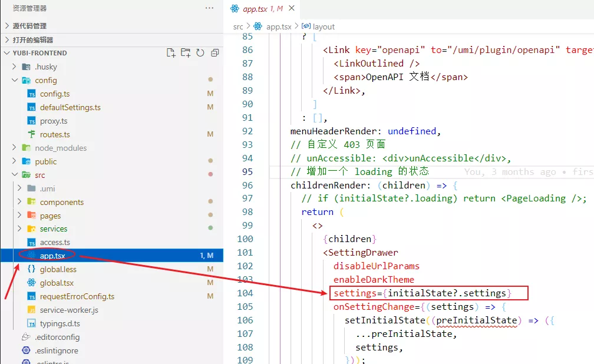Click the folder icon of components
This screenshot has height=364, width=594.
[31, 201]
